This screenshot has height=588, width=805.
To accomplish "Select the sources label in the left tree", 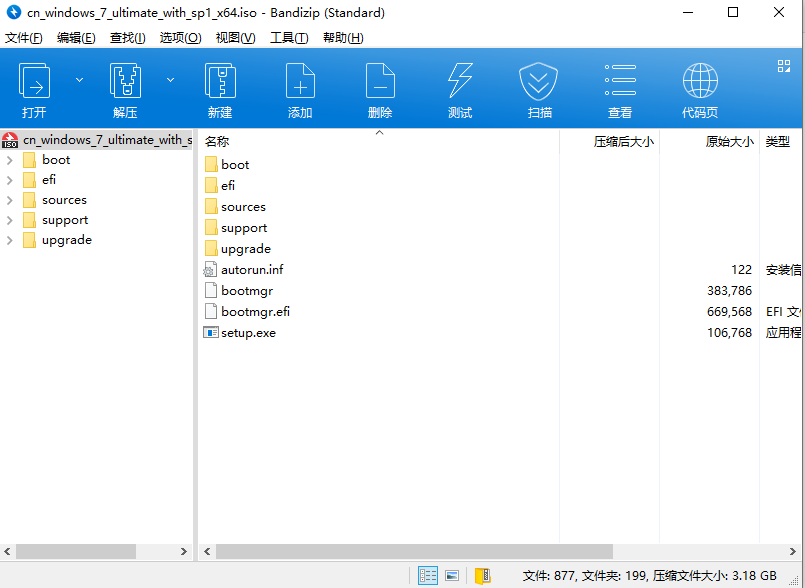I will [x=64, y=200].
